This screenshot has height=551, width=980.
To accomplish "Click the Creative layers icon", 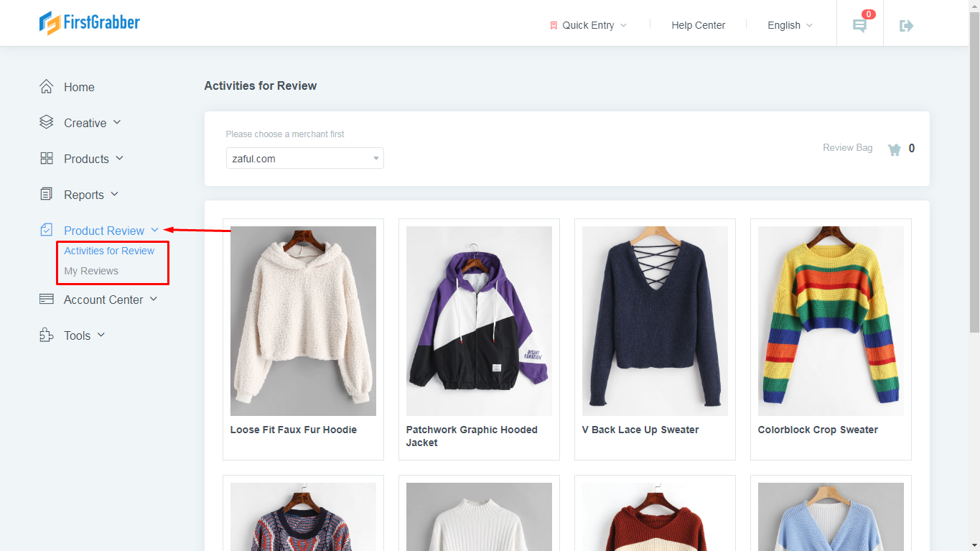I will (47, 122).
